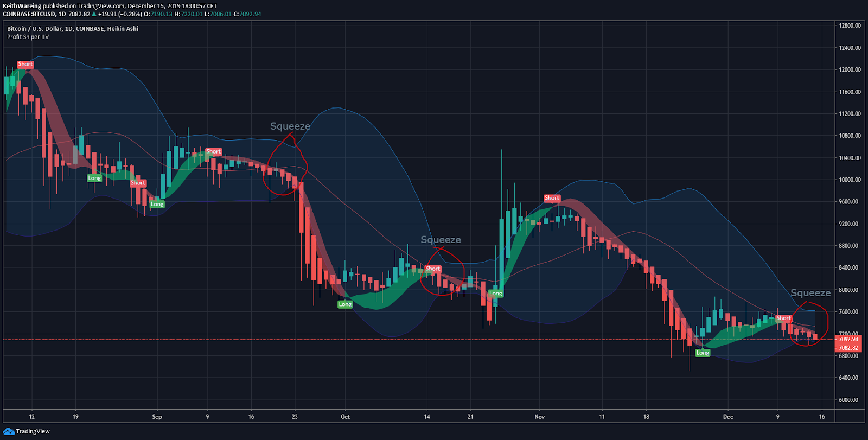Click the 8400.00 price axis label
The height and width of the screenshot is (440, 868).
tap(850, 267)
